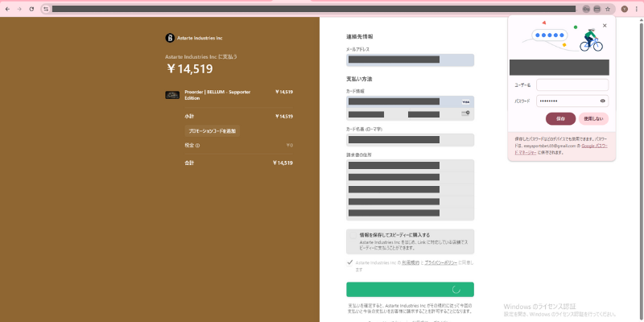Screen dimensions: 644x322
Task: Show tax info via icon beside 税金
Action: click(x=197, y=146)
